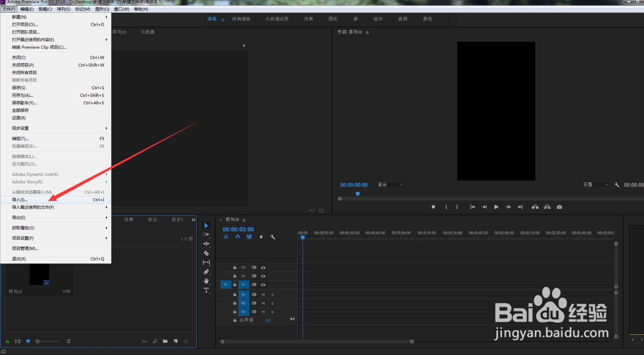Switch Project panel to list view
Image resolution: width=644 pixels, height=355 pixels.
[x=18, y=341]
